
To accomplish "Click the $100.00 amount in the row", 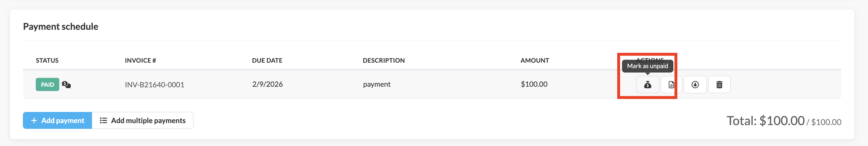I will pyautogui.click(x=534, y=84).
